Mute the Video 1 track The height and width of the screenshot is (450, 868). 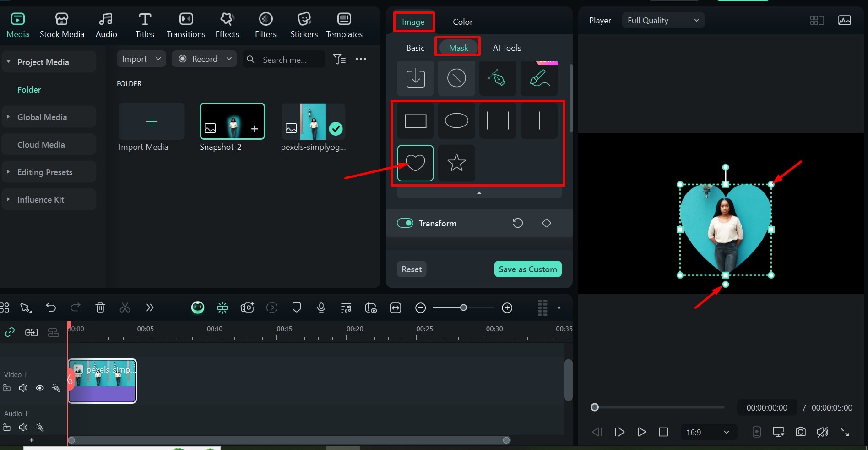[23, 388]
